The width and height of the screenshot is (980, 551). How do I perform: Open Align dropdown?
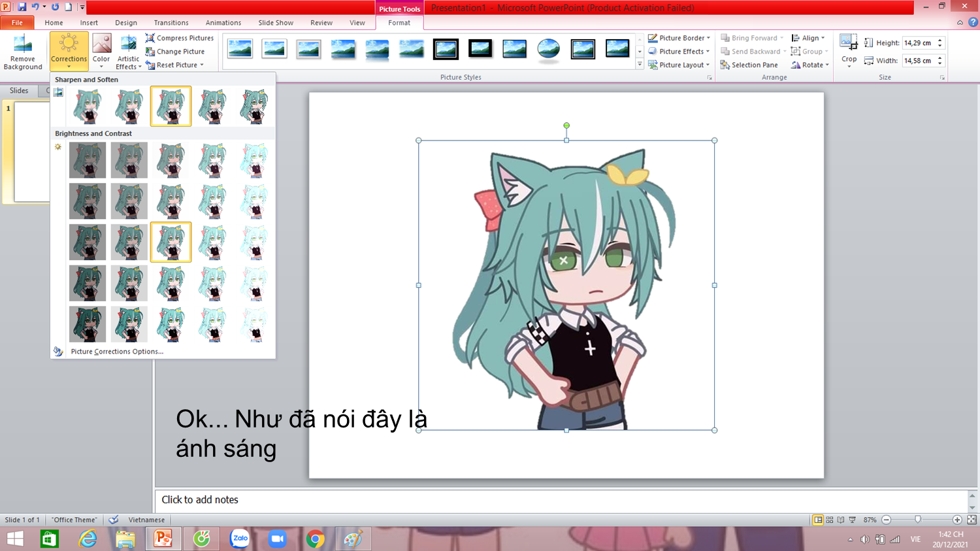pos(808,38)
